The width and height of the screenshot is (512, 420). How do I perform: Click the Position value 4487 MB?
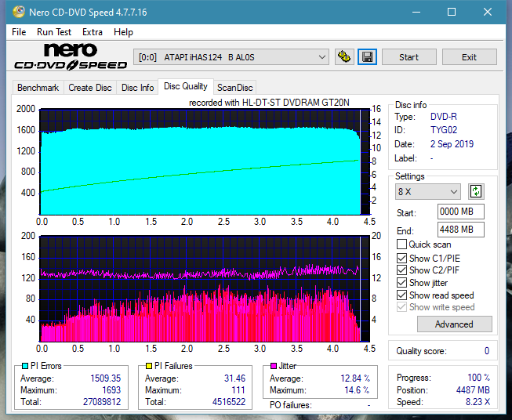point(473,390)
